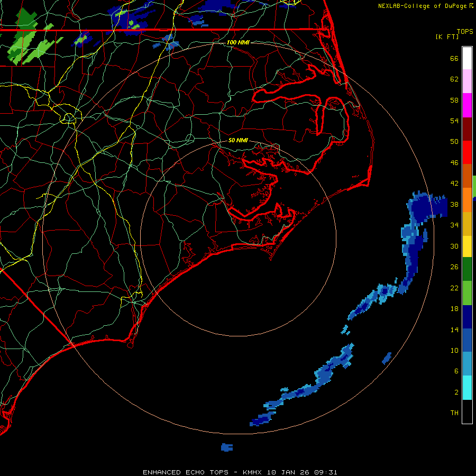Click the 14 legend value
The width and height of the screenshot is (476, 476).
pos(454,329)
